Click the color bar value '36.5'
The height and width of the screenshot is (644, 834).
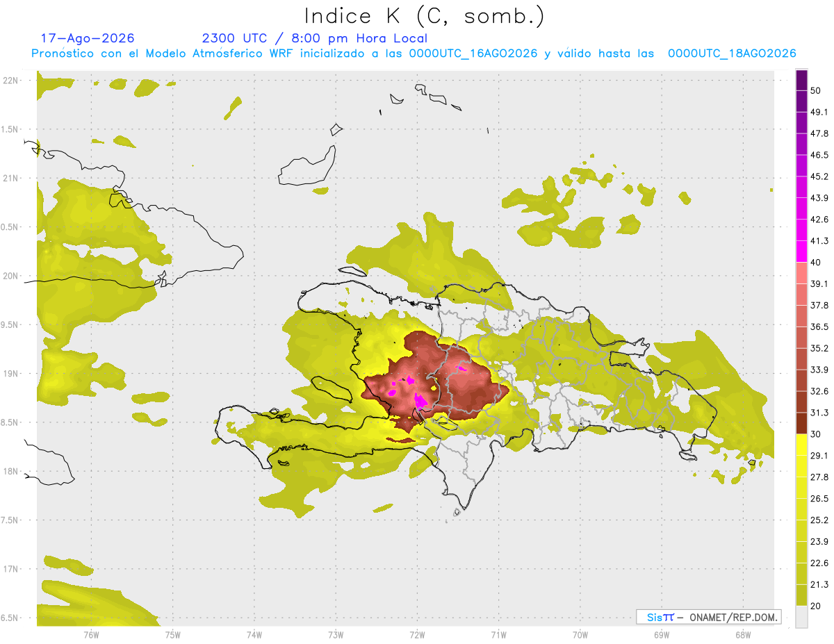pyautogui.click(x=819, y=327)
